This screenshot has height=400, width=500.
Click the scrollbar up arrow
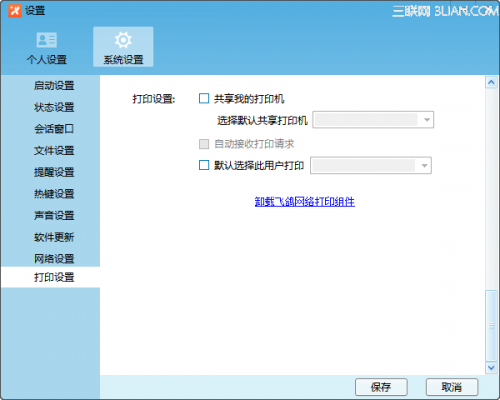coord(491,82)
